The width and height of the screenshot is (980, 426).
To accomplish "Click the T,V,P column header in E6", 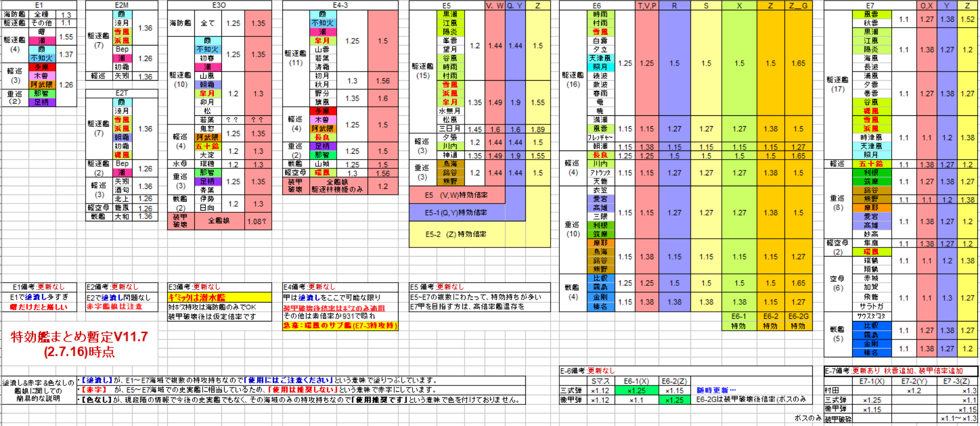I will point(646,5).
